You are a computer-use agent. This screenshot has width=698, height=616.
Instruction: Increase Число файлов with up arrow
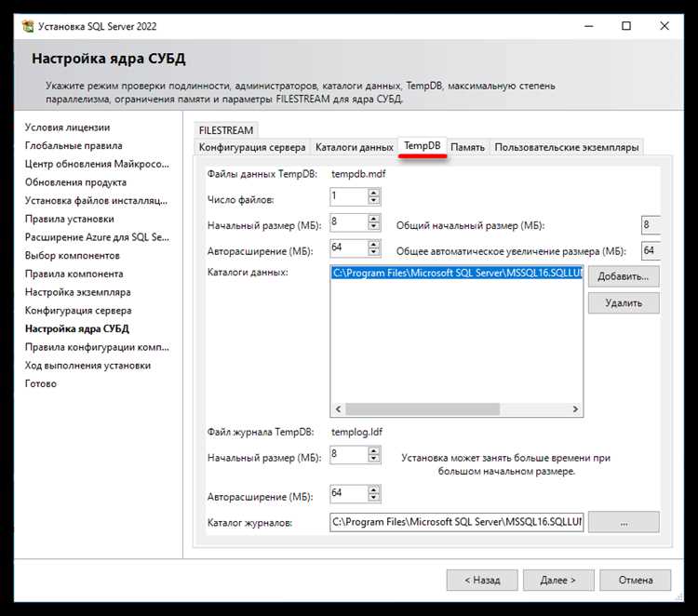tap(374, 193)
